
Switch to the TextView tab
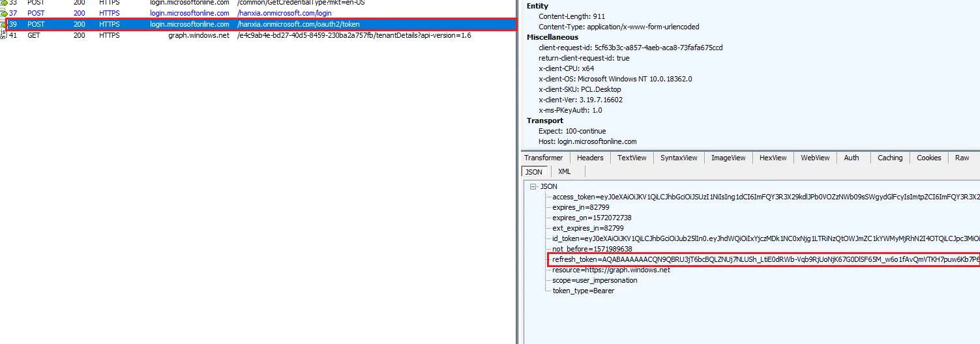632,158
